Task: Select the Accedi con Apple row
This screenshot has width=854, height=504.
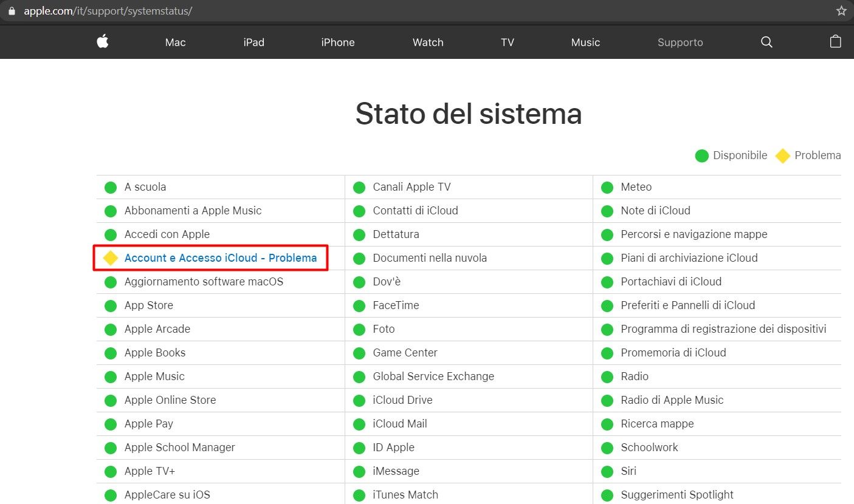Action: click(221, 234)
